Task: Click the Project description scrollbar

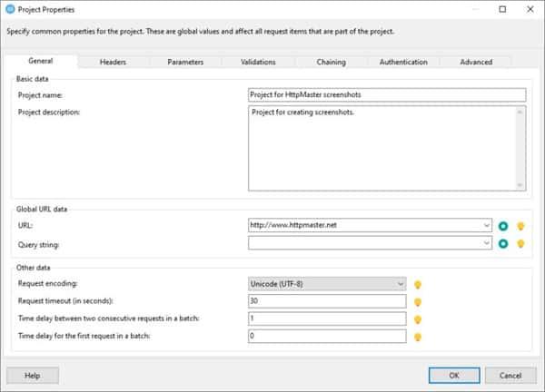Action: (x=520, y=148)
